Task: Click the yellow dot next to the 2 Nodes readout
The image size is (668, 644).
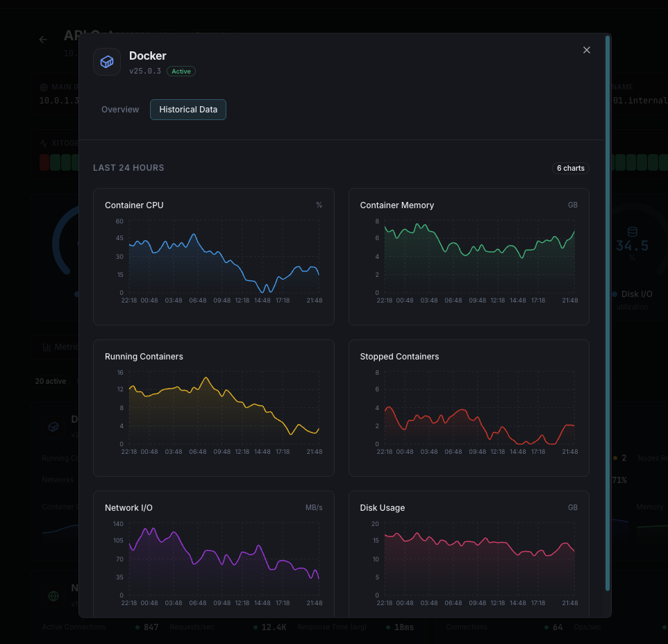Action: pos(614,458)
